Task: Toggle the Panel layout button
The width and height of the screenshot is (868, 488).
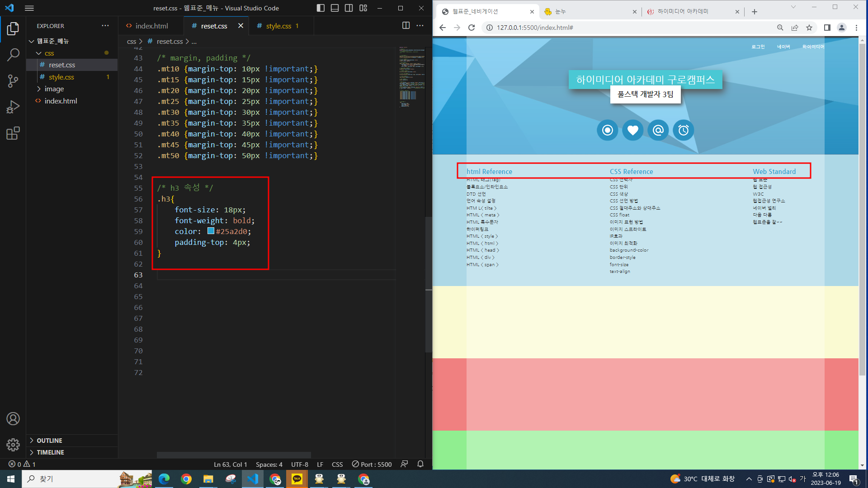Action: (x=335, y=8)
